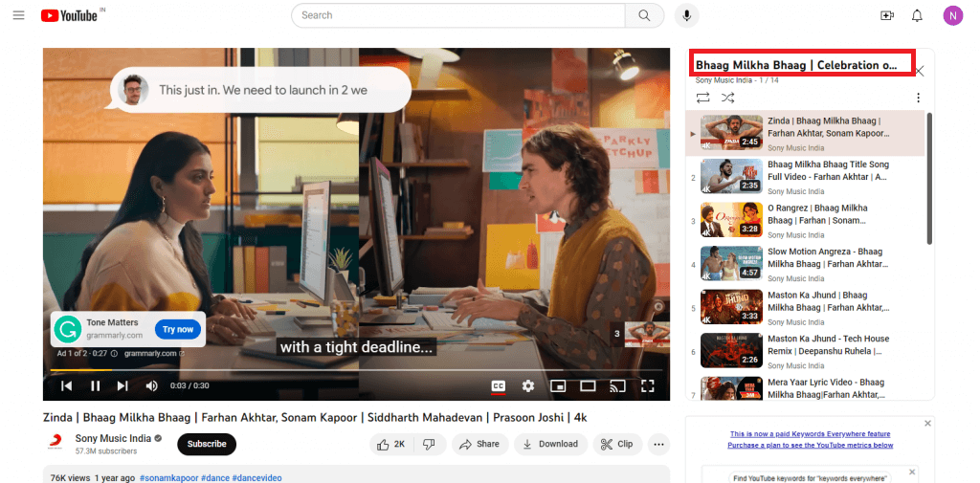Close the playlist panel
The image size is (980, 483).
tap(920, 71)
